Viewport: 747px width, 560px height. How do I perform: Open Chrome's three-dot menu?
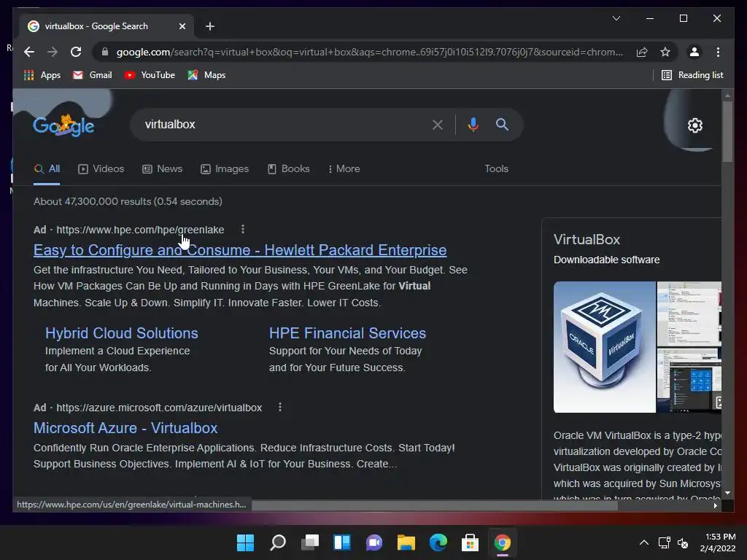tap(718, 52)
